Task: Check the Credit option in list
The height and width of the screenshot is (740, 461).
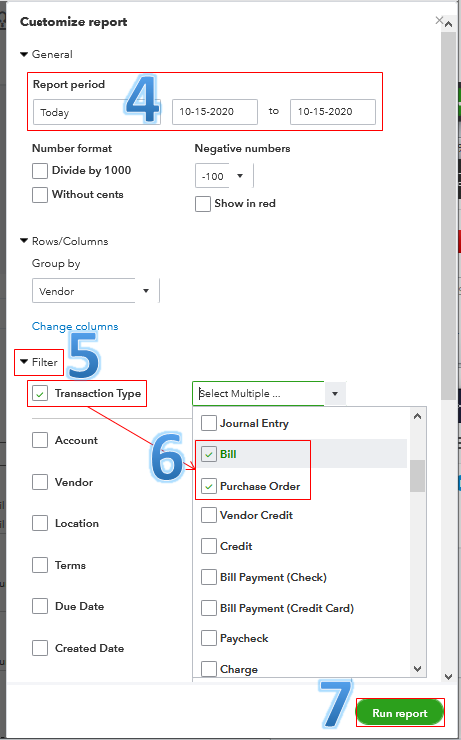Action: tap(209, 546)
